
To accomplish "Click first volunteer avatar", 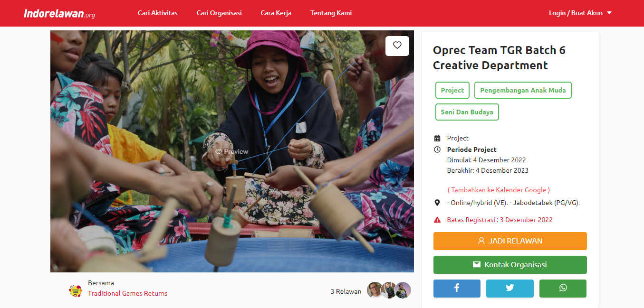I will click(375, 290).
